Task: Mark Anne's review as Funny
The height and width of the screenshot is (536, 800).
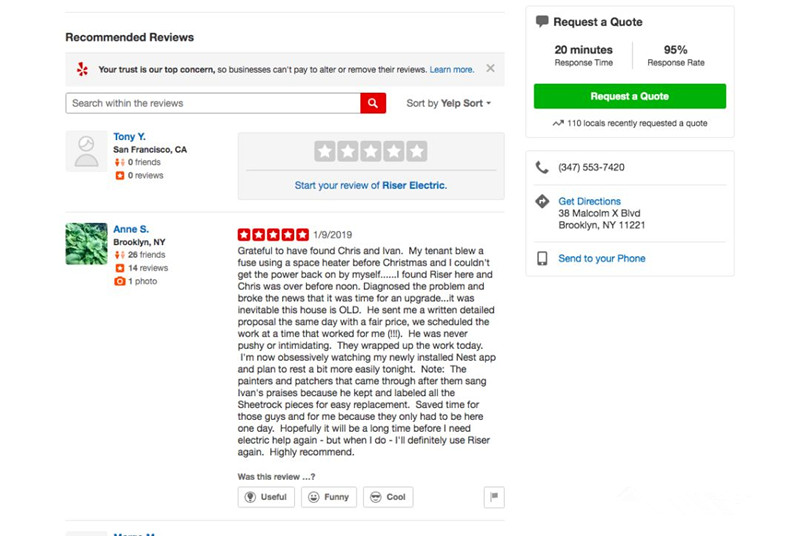Action: [x=328, y=497]
